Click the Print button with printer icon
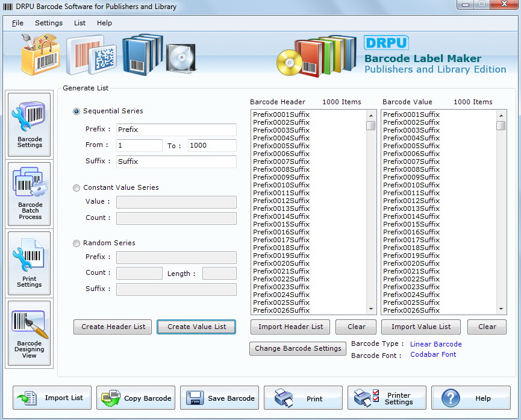Image resolution: width=521 pixels, height=420 pixels. tap(303, 398)
